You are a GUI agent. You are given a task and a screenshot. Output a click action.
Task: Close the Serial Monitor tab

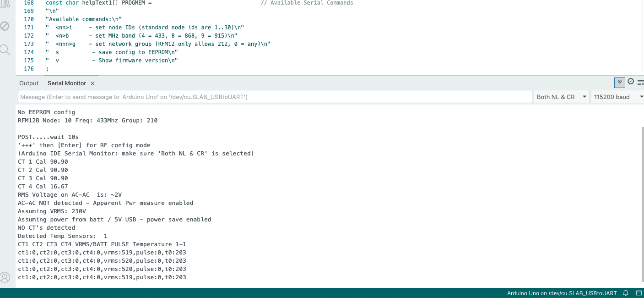pos(92,83)
